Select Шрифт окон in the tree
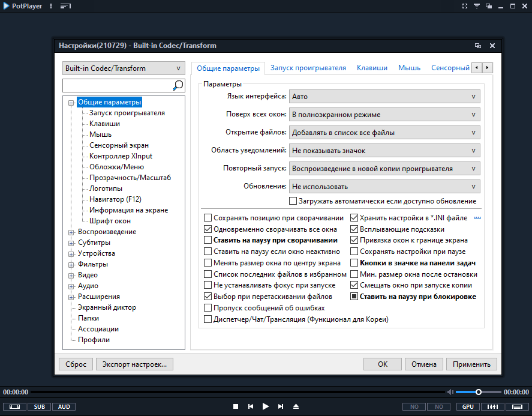The height and width of the screenshot is (416, 532). 110,221
